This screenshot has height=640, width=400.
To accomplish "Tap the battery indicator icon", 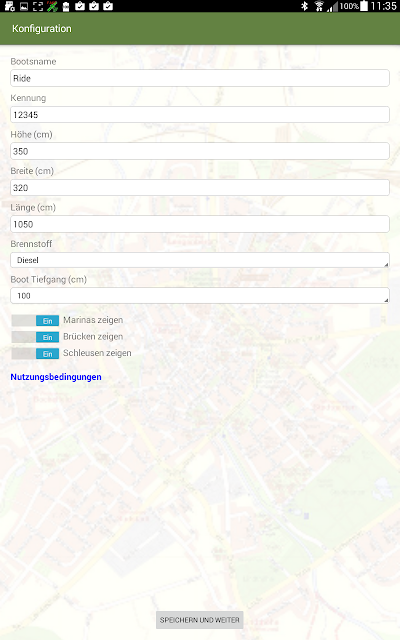I will 364,6.
